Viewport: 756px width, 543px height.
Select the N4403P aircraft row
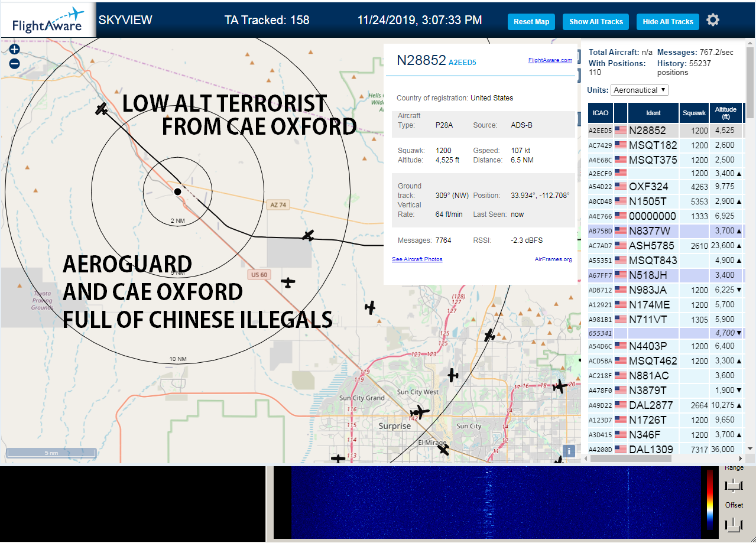click(x=666, y=346)
